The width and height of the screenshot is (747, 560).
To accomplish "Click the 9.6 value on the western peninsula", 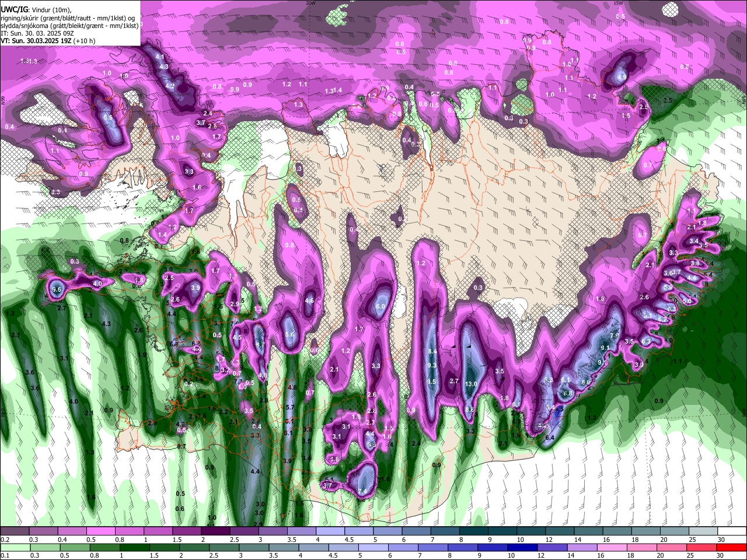I will (57, 289).
